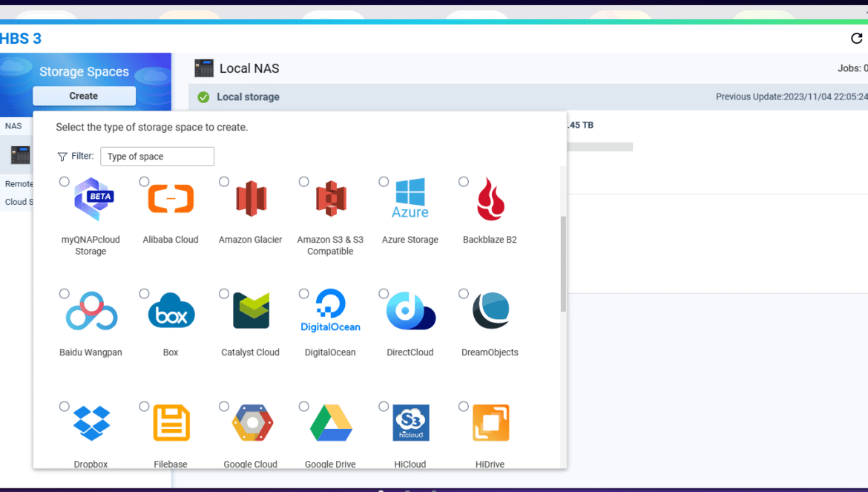Click the DigitalOcean logo
The height and width of the screenshot is (492, 868).
point(330,310)
